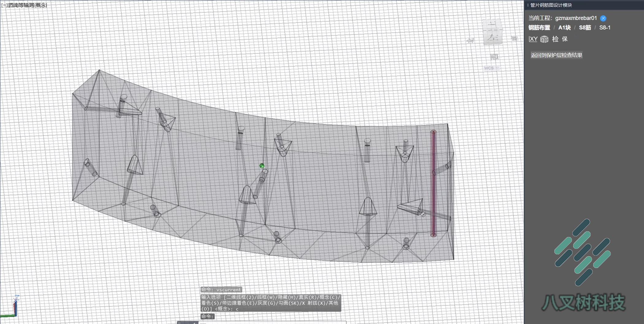Image resolution: width=644 pixels, height=324 pixels.
Task: Open the 概念 visual style menu
Action: click(40, 5)
